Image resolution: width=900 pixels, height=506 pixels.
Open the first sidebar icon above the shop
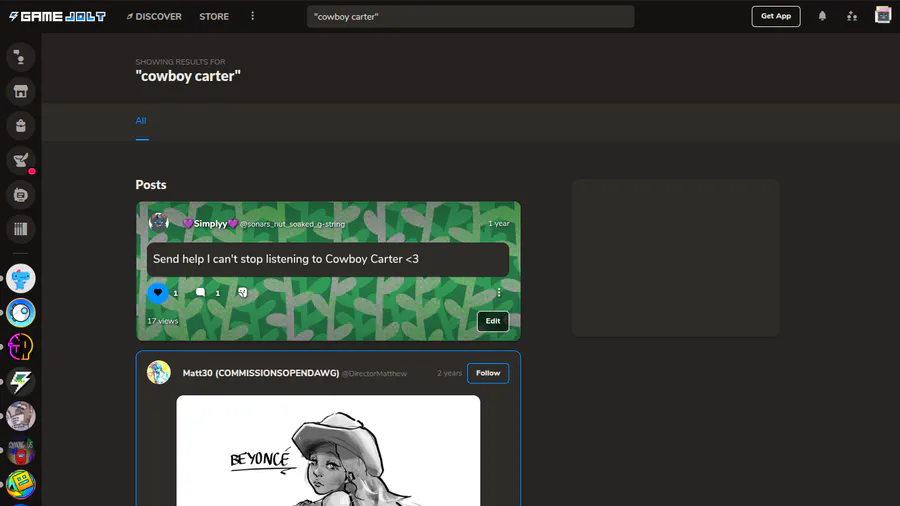pyautogui.click(x=21, y=57)
